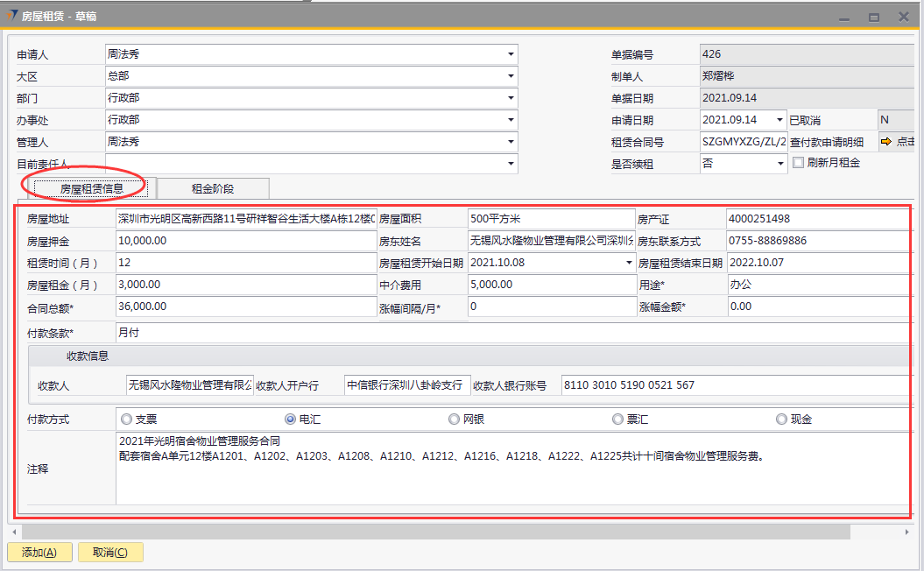
Task: Select the 现金 radio button
Action: [x=781, y=419]
